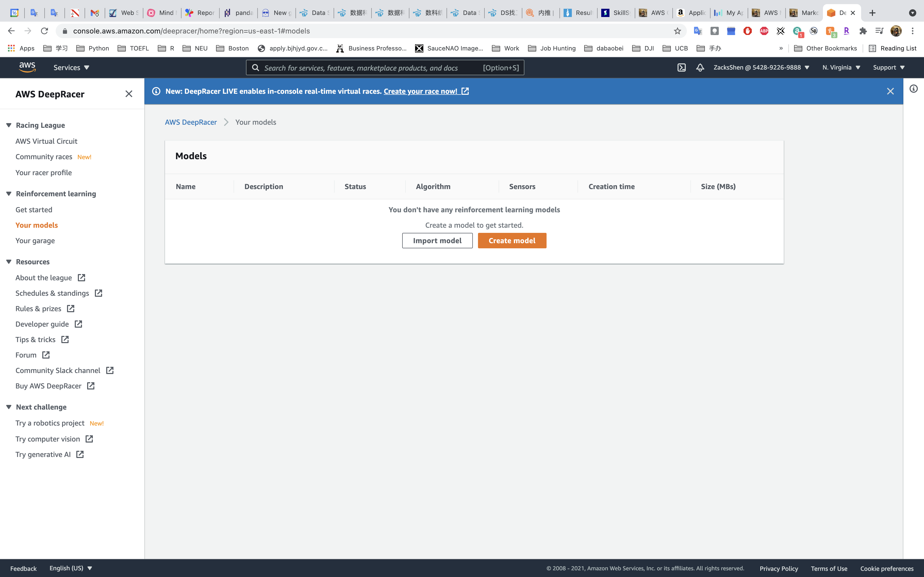
Task: Open the Services menu
Action: click(71, 67)
